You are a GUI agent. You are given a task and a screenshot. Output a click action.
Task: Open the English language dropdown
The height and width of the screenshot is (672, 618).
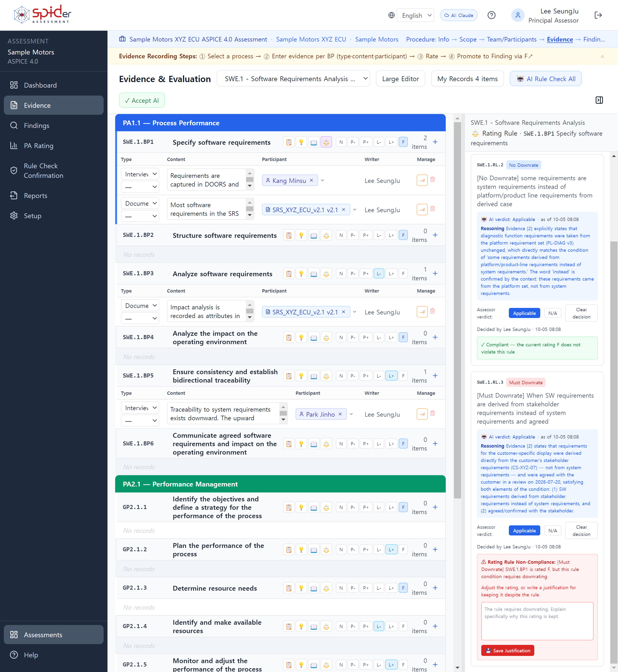[x=415, y=15]
